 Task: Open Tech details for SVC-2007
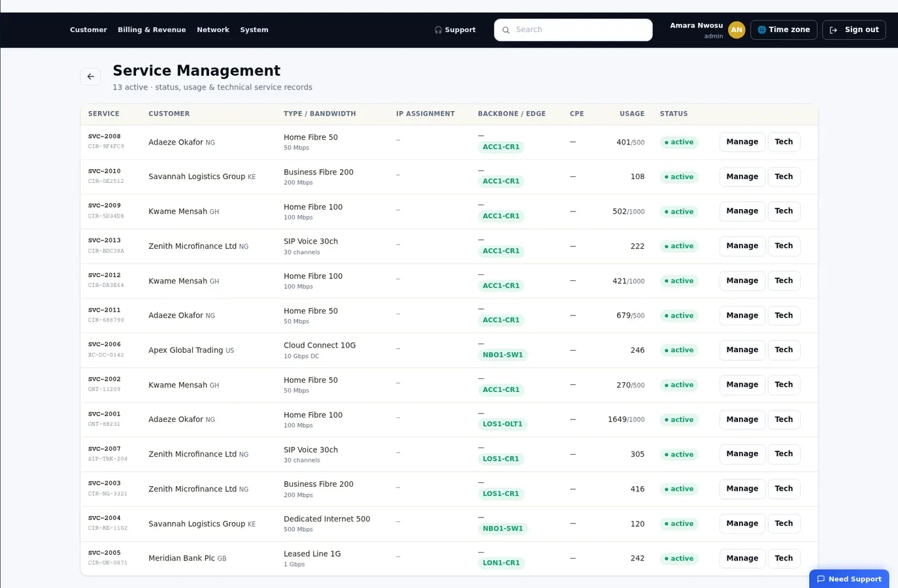[x=784, y=453]
